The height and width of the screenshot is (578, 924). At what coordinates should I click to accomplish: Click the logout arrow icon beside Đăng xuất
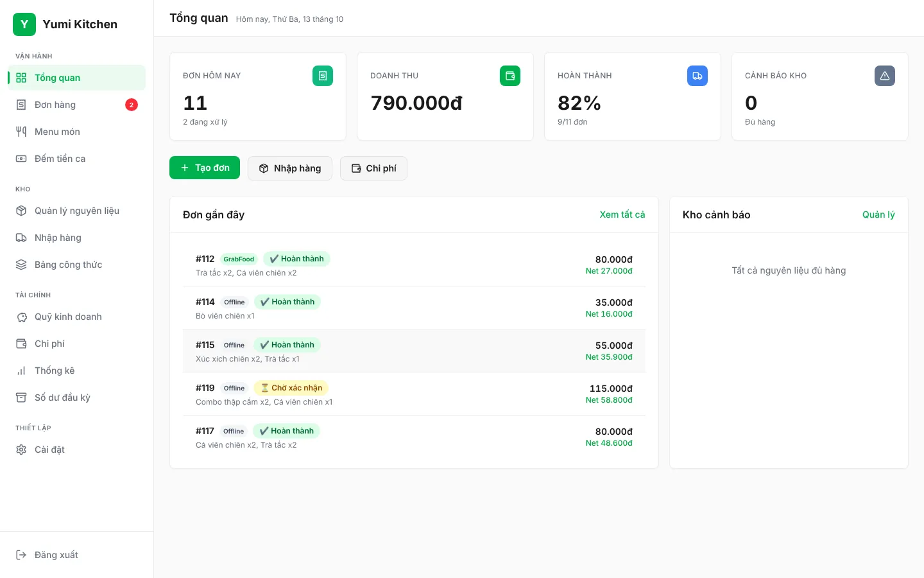tap(21, 555)
